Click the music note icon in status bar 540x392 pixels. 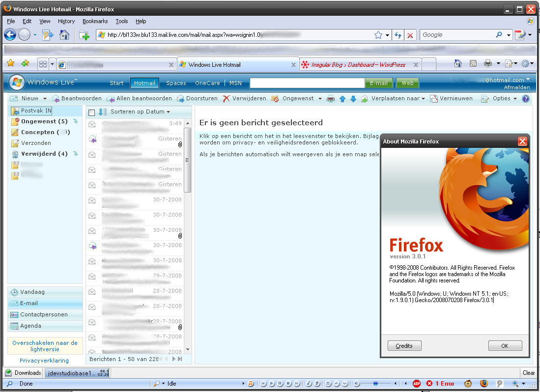point(251,383)
